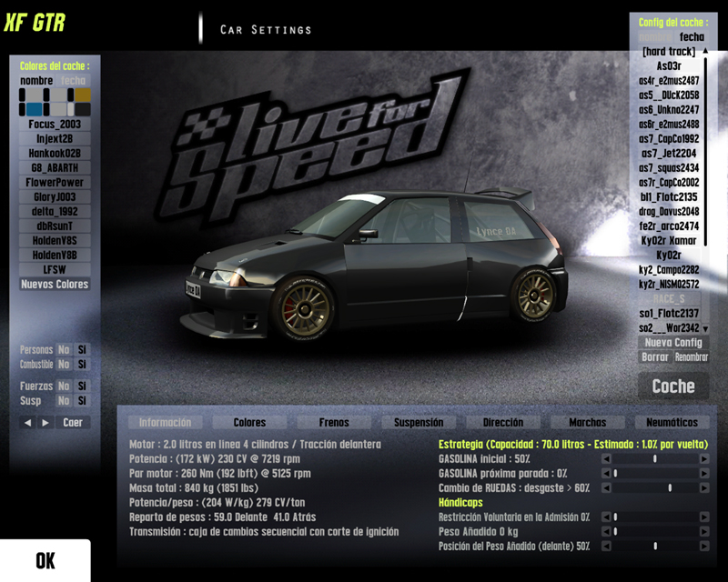Choose the FlowerPower colour scheme
The height and width of the screenshot is (582, 728).
click(x=55, y=182)
